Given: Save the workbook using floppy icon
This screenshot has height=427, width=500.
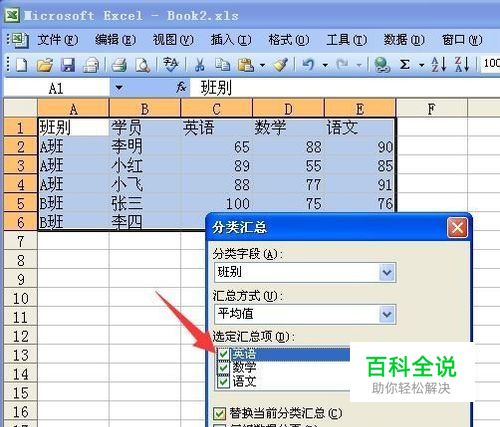Looking at the screenshot, I should (68, 64).
